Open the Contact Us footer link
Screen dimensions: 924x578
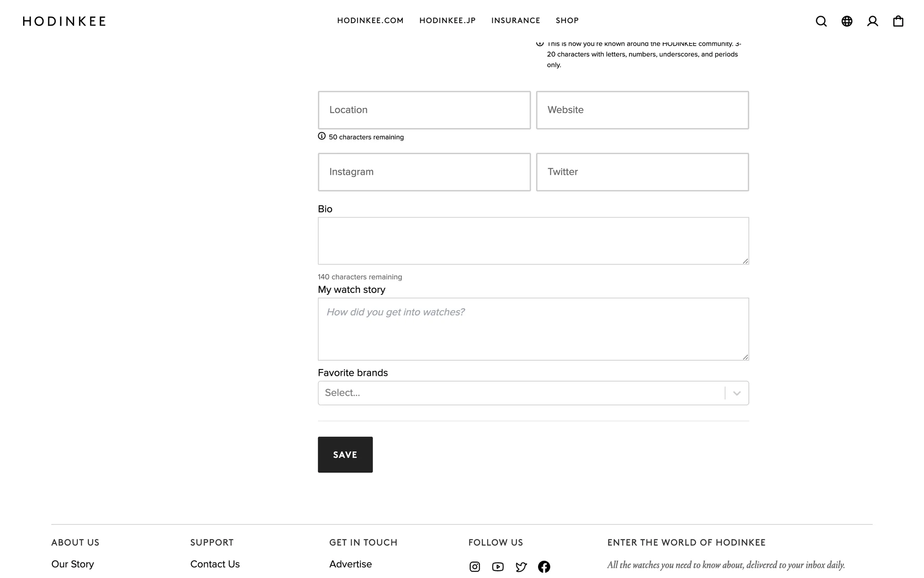215,564
